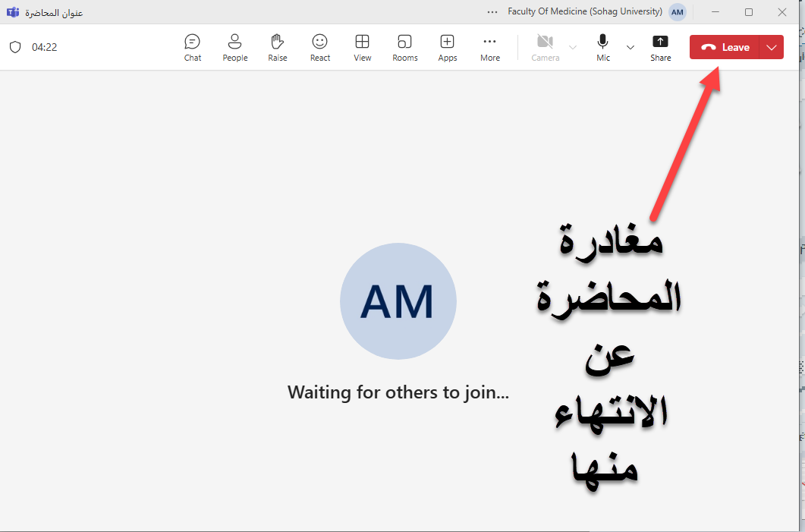This screenshot has width=805, height=532.
Task: Click the Share screen icon
Action: tap(660, 47)
